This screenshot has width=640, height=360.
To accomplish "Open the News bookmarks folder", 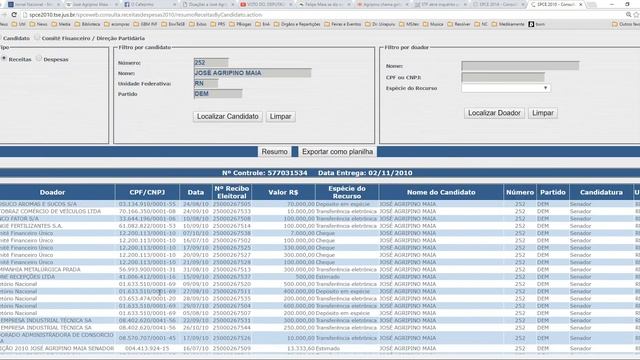I will (x=38, y=24).
